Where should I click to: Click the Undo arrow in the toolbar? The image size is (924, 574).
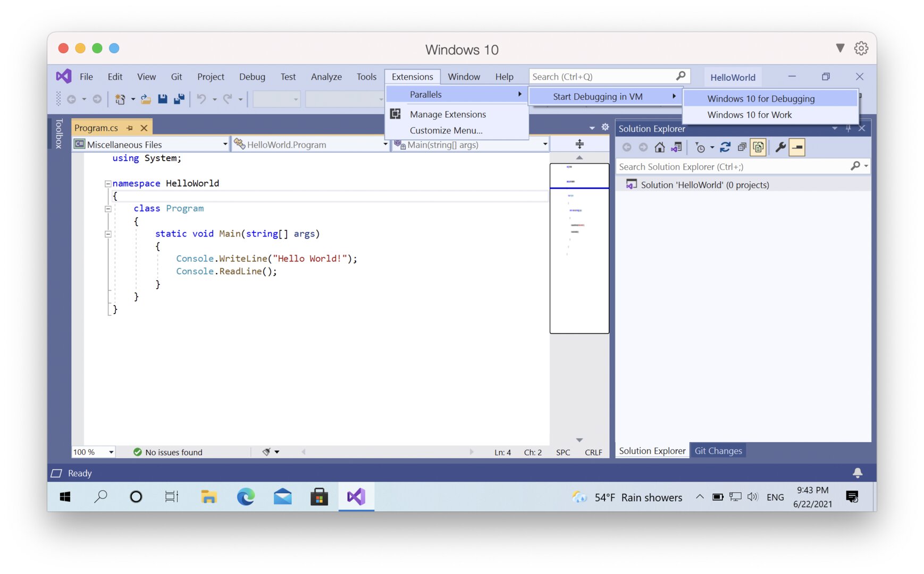[x=201, y=99]
